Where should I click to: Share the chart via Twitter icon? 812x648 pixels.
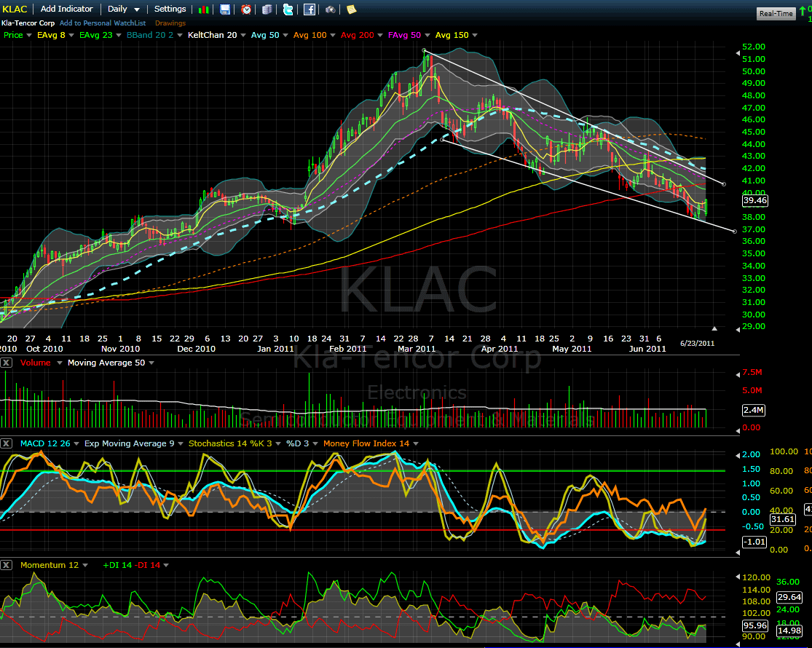(x=288, y=9)
